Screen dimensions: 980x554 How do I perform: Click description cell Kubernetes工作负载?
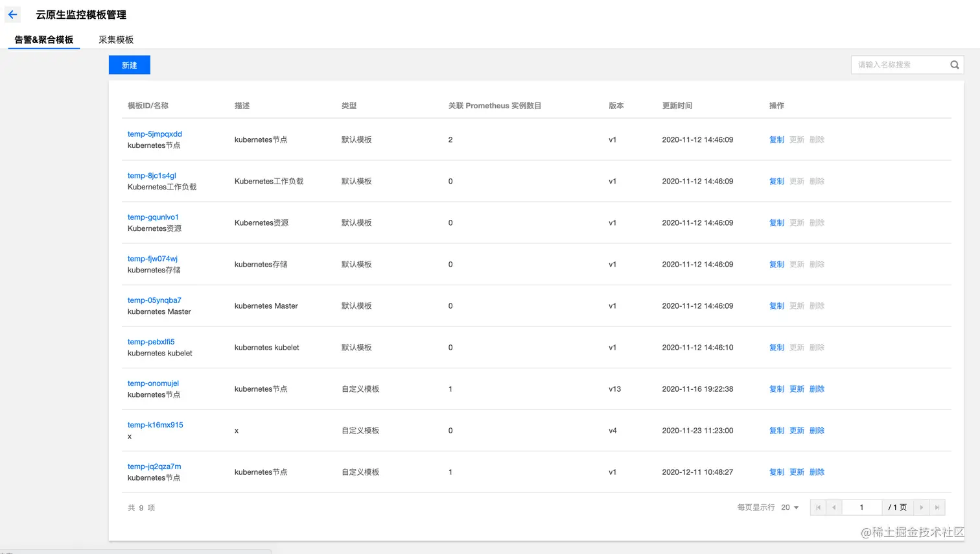(x=269, y=181)
